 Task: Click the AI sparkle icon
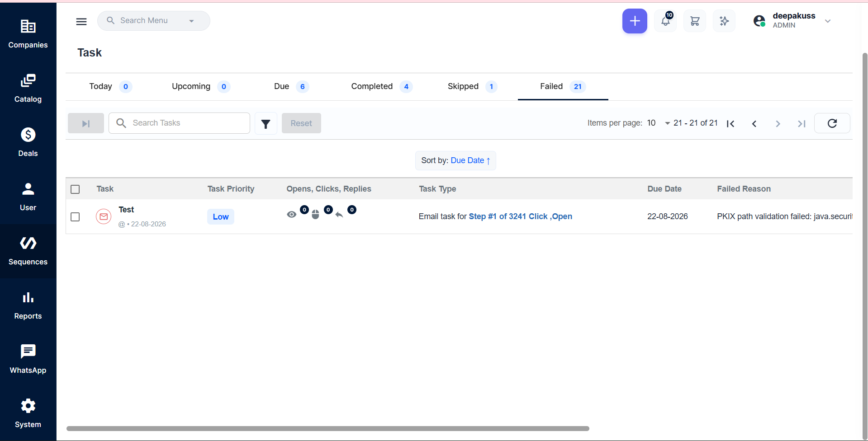(x=724, y=21)
